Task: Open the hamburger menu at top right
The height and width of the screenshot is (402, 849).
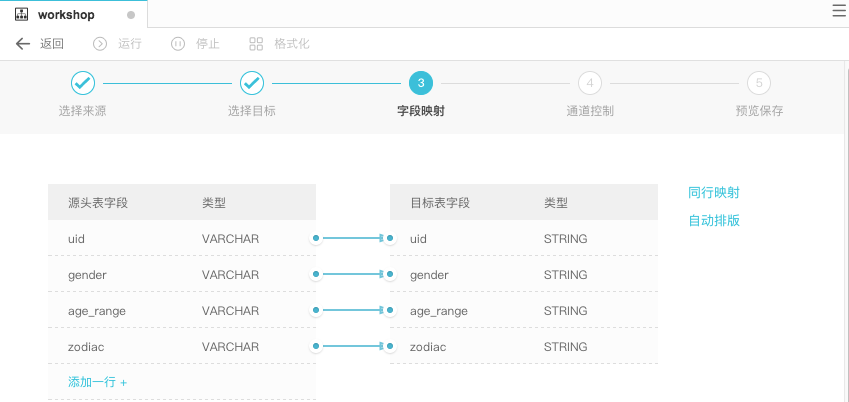Action: point(839,11)
